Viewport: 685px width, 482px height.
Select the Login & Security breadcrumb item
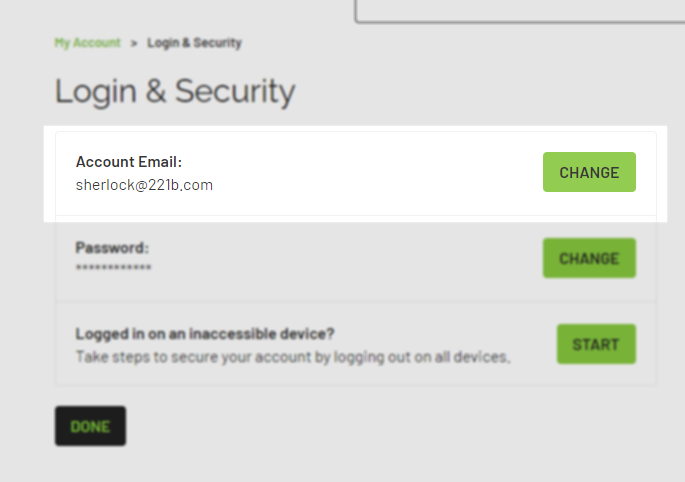pyautogui.click(x=194, y=43)
